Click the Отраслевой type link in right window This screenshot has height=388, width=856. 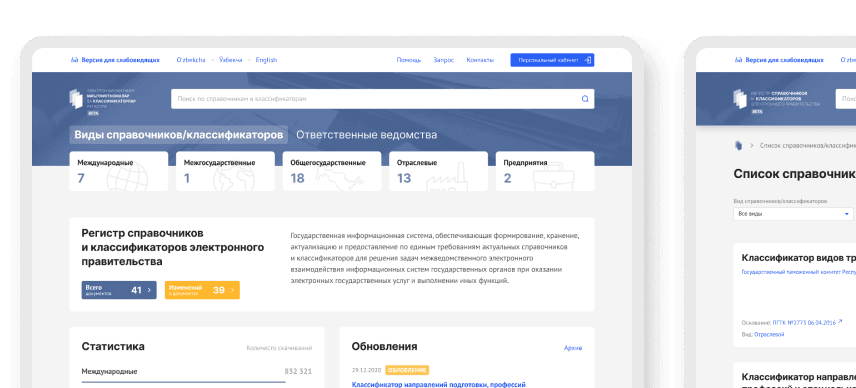(769, 334)
